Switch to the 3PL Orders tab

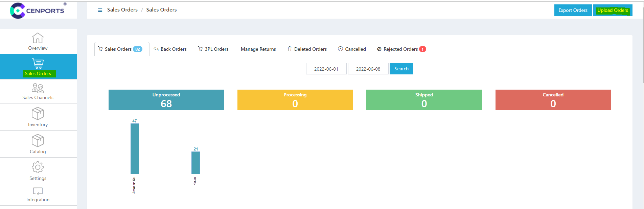click(213, 49)
